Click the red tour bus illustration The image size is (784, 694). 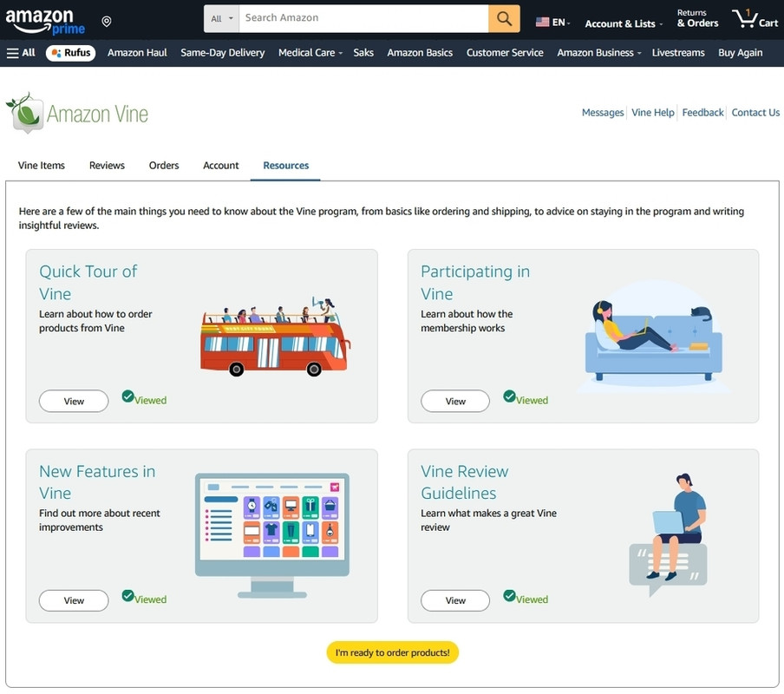click(x=276, y=337)
